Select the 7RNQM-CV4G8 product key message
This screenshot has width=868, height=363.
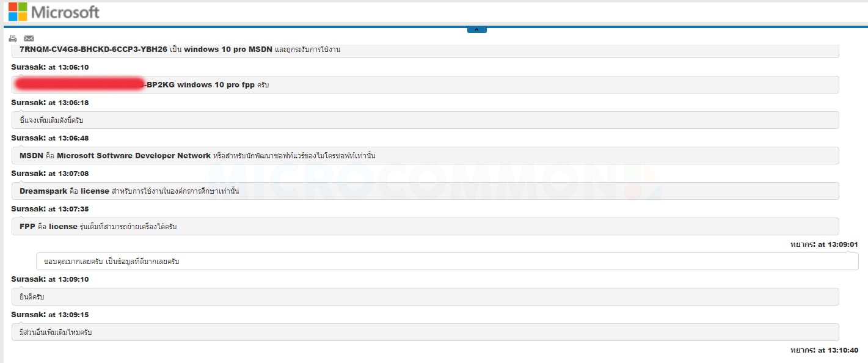click(425, 51)
